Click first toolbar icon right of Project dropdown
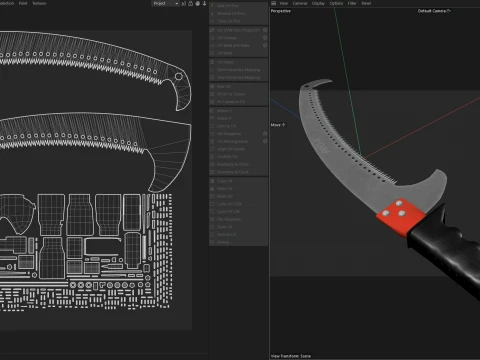Screen dimensions: 480x360 (184, 3)
